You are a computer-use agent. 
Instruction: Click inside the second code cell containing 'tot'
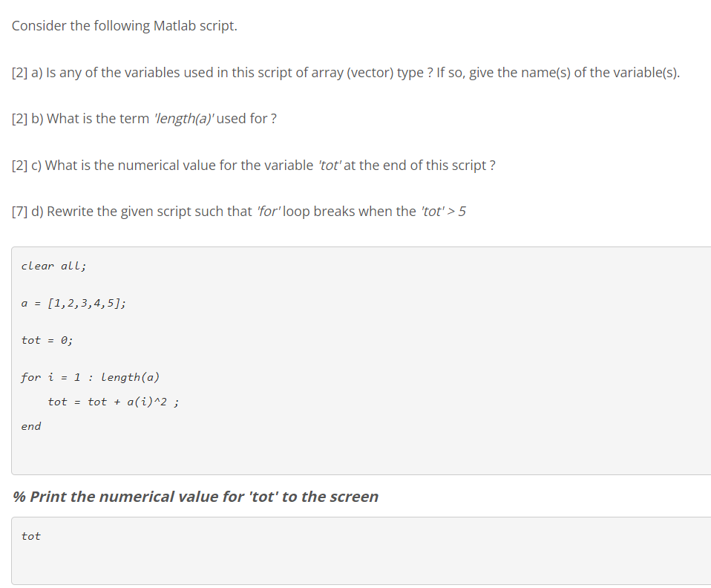click(x=361, y=551)
